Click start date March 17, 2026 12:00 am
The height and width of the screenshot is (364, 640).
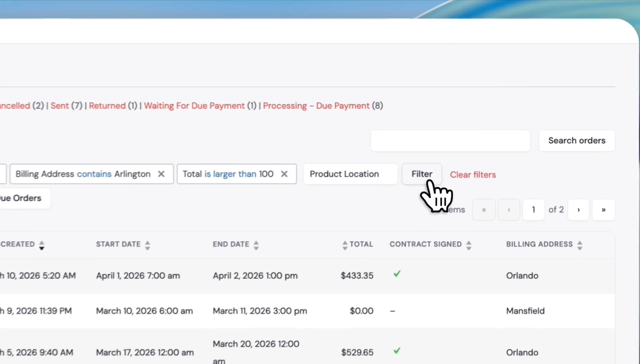pyautogui.click(x=145, y=353)
